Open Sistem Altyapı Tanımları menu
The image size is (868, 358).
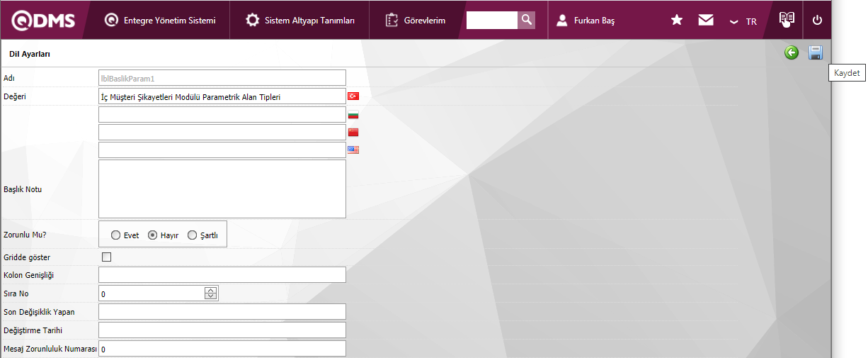click(300, 21)
